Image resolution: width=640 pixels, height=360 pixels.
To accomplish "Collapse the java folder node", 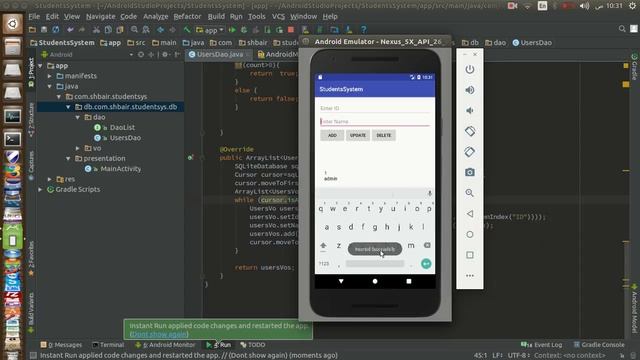I will point(50,86).
